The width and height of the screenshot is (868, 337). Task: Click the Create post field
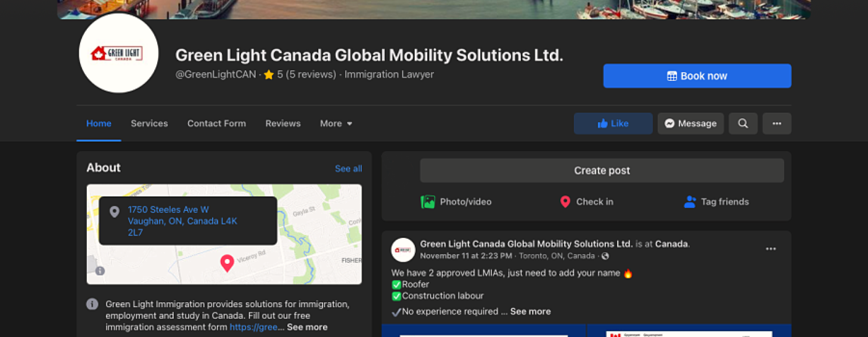601,171
